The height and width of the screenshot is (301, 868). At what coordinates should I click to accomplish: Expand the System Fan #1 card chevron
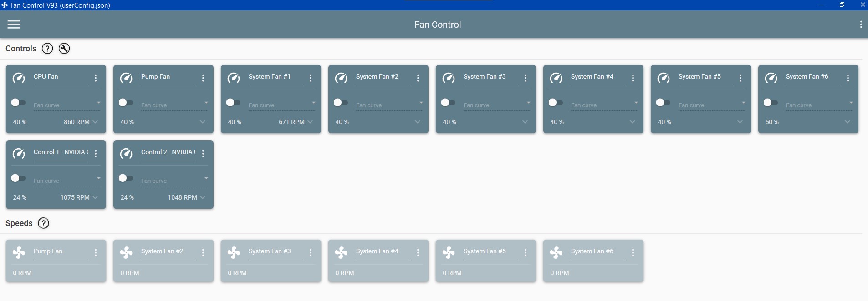point(310,122)
